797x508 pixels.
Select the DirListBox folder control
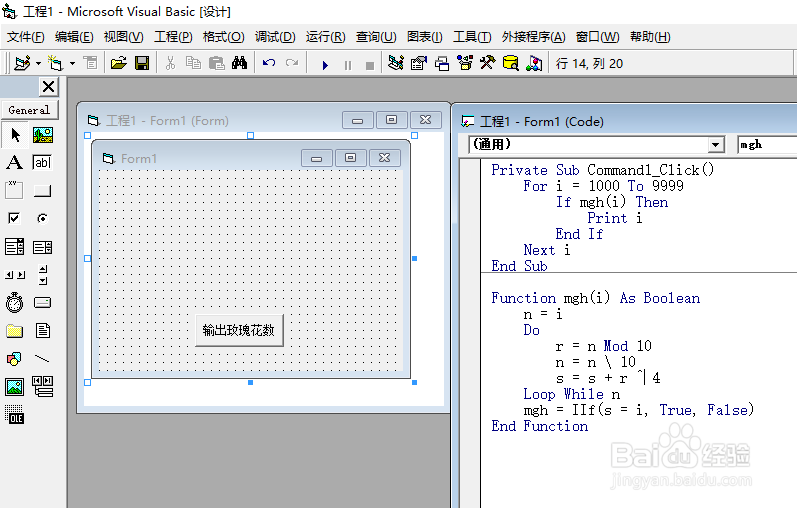coord(14,331)
